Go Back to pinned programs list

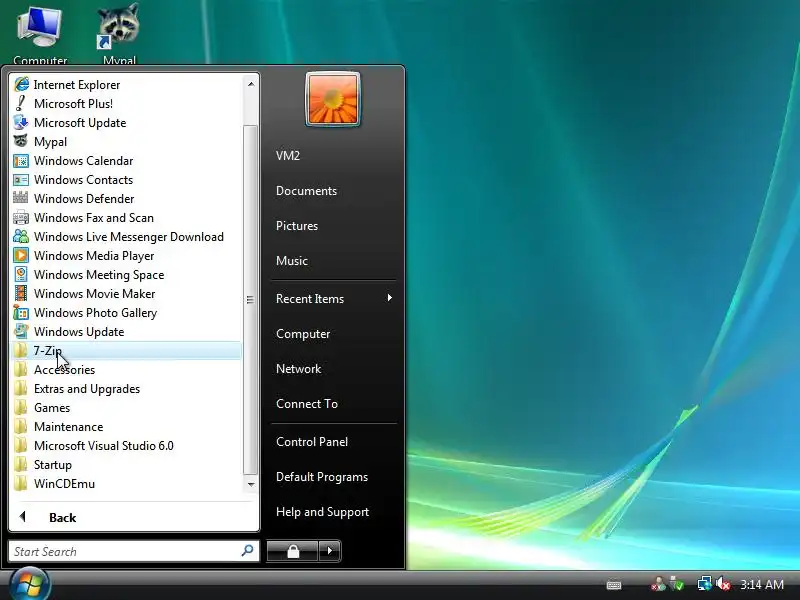134,517
